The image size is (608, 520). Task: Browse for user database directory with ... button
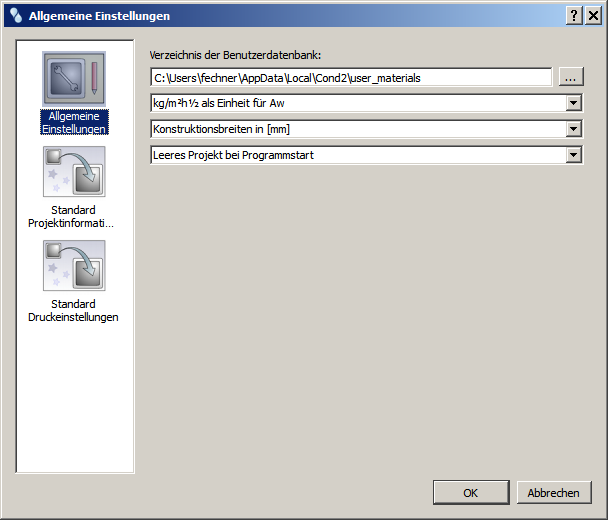coord(571,77)
